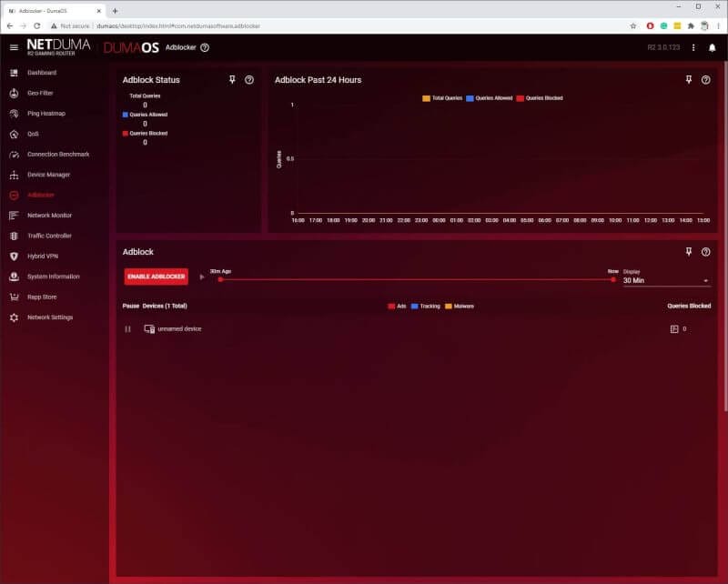Pin the bottom Adblock panel
Screen dimensions: 728x584
(x=689, y=251)
